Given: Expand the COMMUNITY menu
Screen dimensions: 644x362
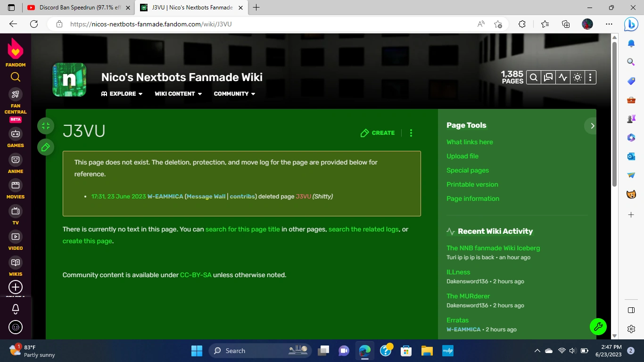Looking at the screenshot, I should (x=234, y=94).
